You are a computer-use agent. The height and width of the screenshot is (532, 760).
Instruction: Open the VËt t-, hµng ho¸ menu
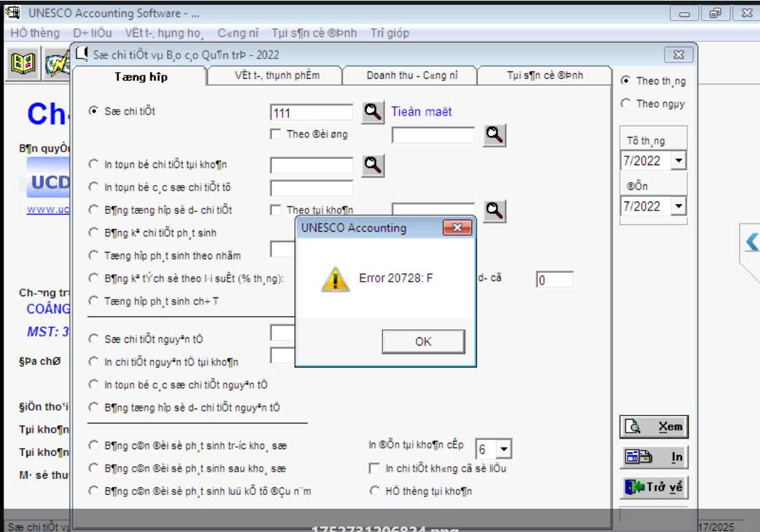click(x=164, y=33)
